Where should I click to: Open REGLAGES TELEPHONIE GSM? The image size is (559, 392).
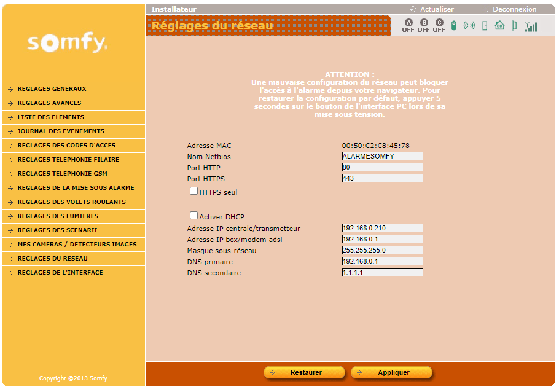tap(74, 174)
